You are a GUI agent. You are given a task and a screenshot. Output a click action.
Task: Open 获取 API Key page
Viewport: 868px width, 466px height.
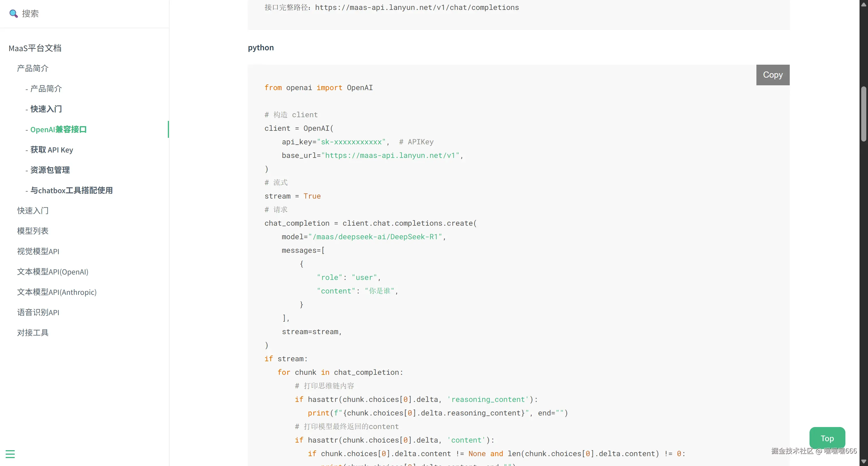51,150
